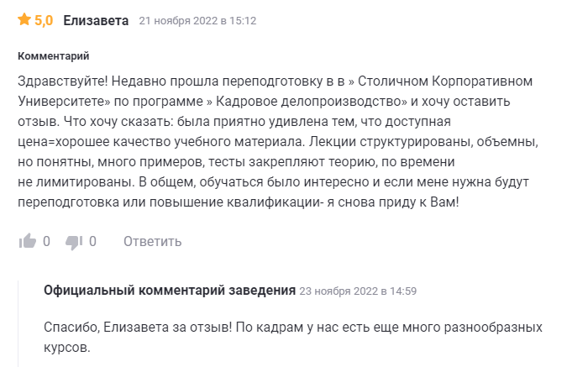Click the review text starting Здравствуйте

coord(278,142)
